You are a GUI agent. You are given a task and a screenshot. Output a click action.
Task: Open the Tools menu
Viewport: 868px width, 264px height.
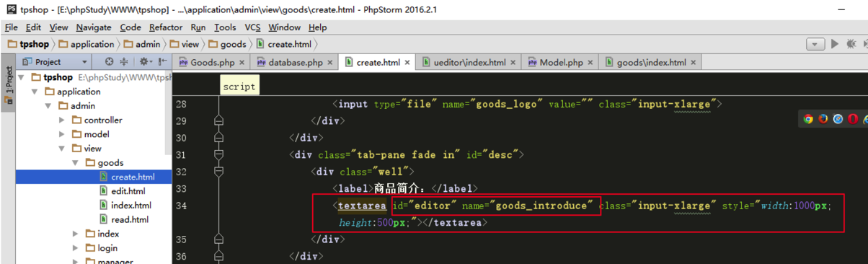point(225,27)
